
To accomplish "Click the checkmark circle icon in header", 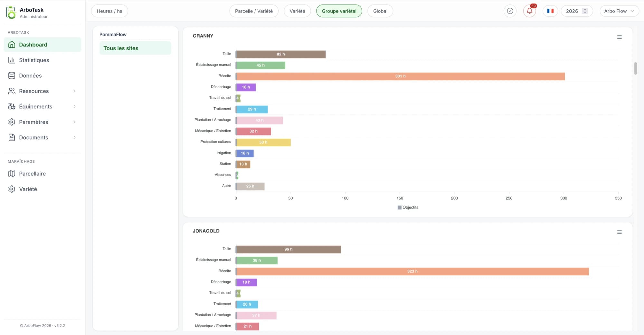I will (510, 11).
